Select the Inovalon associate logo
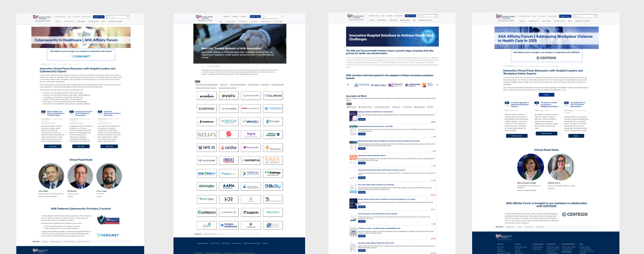Viewport: 644px width, 254px height. [251, 121]
